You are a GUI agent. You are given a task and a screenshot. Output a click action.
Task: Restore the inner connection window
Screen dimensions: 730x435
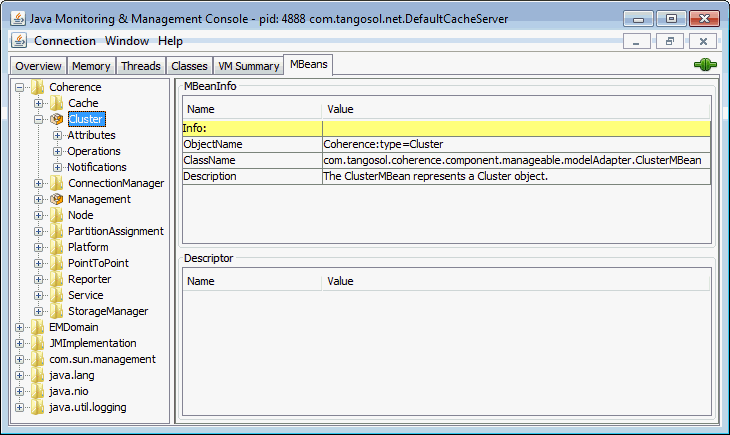pos(669,41)
